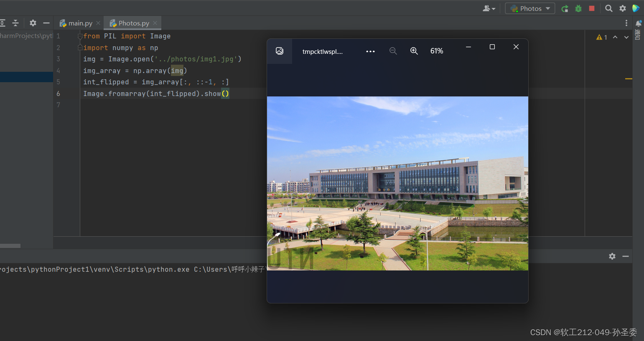Click the warning count indicator above editor
This screenshot has width=644, height=341.
[x=601, y=37]
